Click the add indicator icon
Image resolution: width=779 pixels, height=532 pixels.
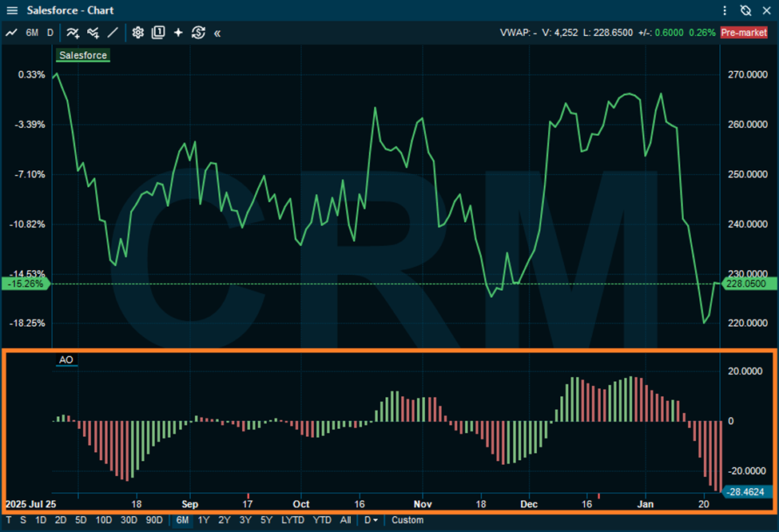(x=73, y=33)
